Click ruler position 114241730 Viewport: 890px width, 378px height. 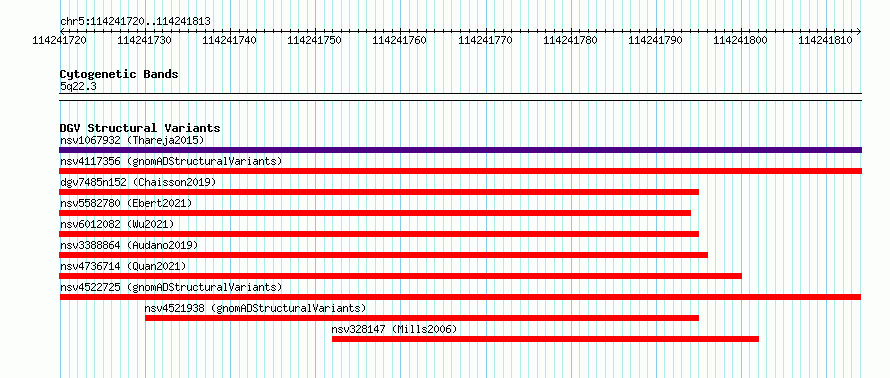pyautogui.click(x=144, y=40)
